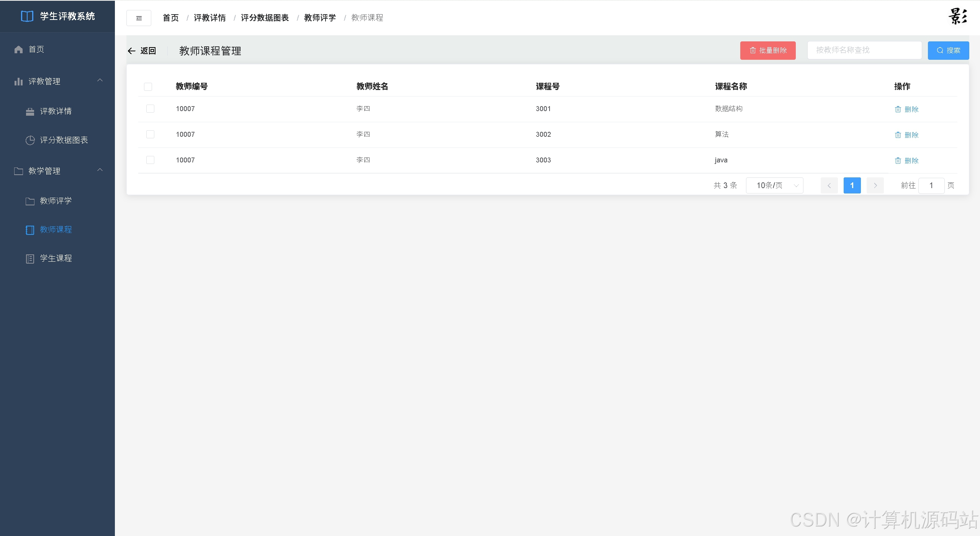Open the 10条/页 page size dropdown

(774, 185)
